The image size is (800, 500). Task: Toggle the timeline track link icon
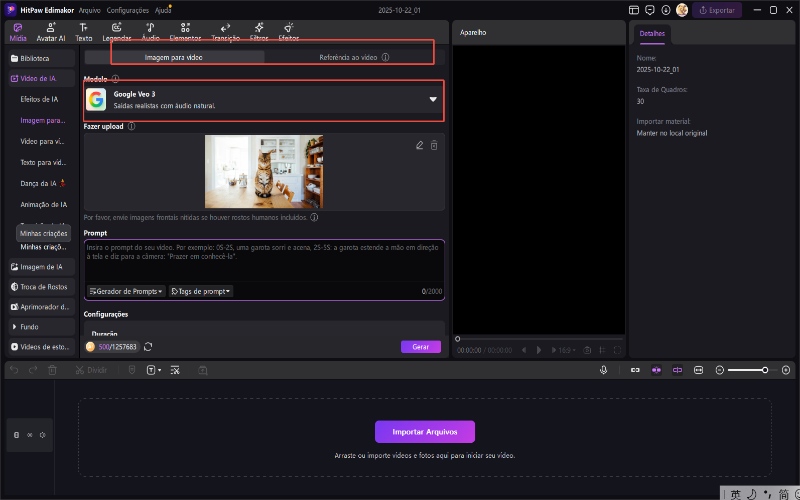(30, 435)
